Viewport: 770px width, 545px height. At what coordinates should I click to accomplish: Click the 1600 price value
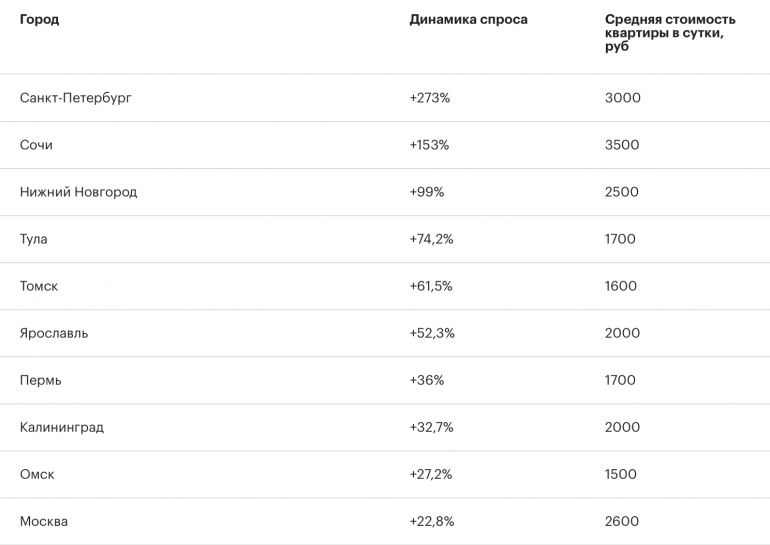621,286
